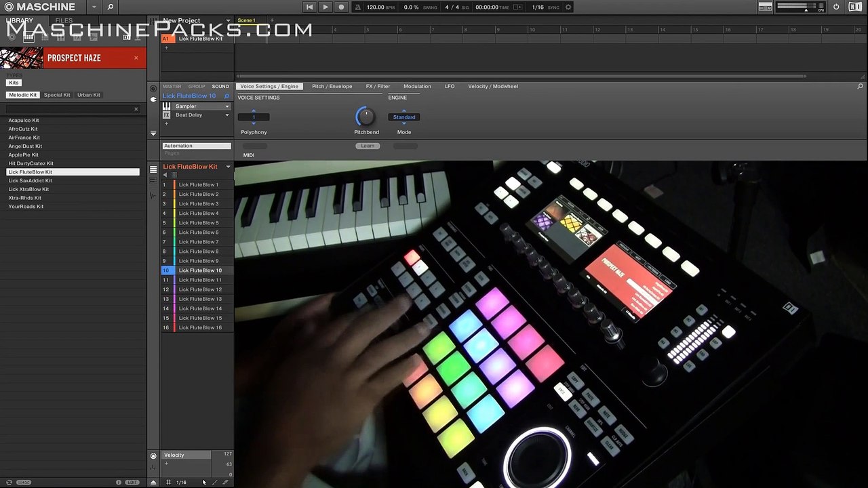Toggle the follow playhead icon next to TIME

519,7
